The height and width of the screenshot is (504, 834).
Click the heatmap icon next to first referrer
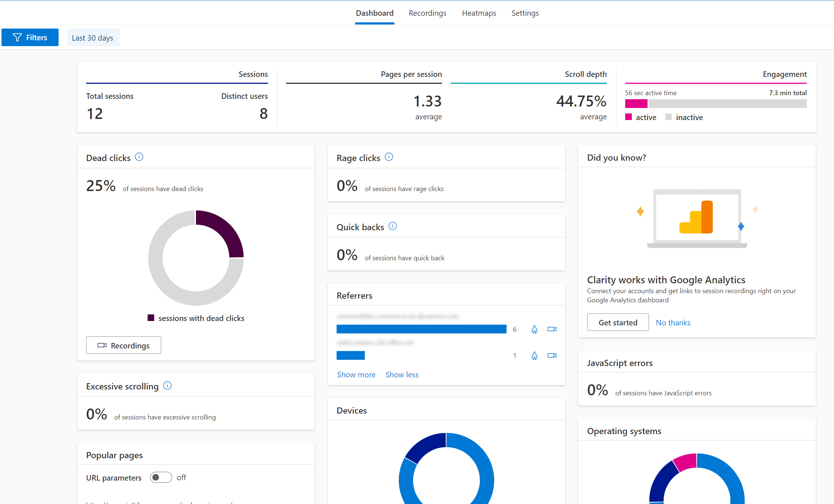click(534, 329)
